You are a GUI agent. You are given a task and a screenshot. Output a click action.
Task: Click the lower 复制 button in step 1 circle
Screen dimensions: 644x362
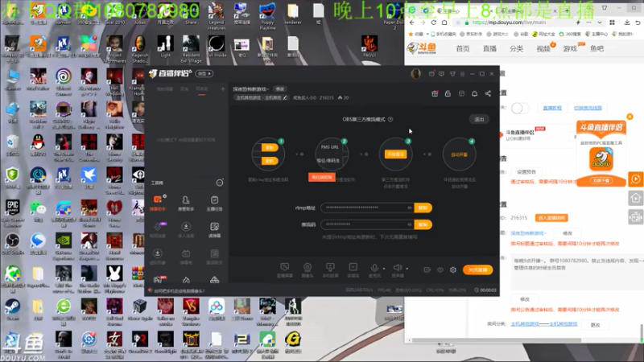[x=270, y=161]
